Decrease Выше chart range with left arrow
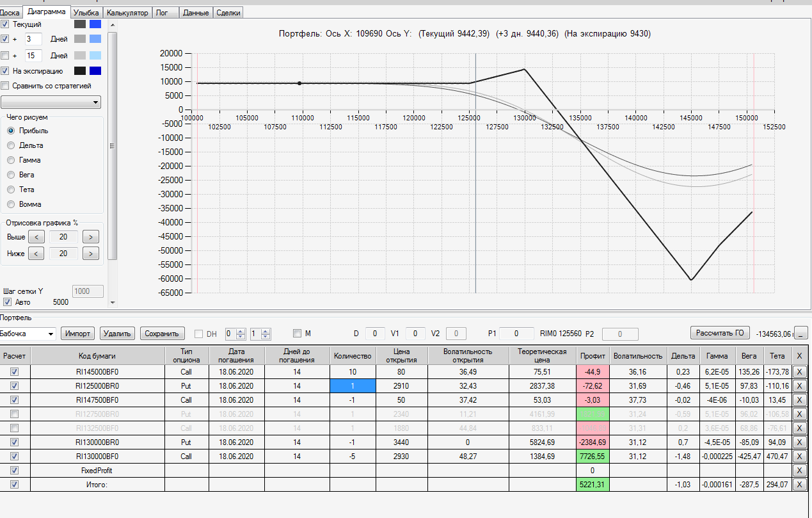The image size is (812, 518). [36, 237]
